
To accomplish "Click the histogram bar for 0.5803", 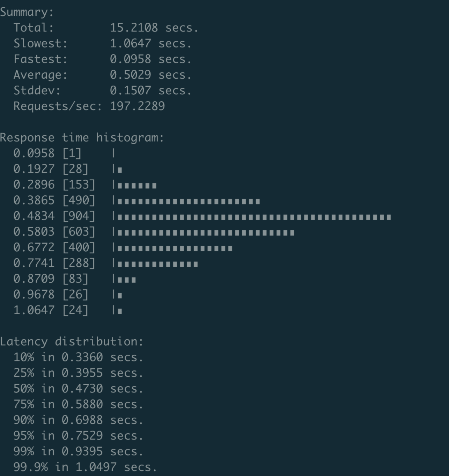I will 206,233.
